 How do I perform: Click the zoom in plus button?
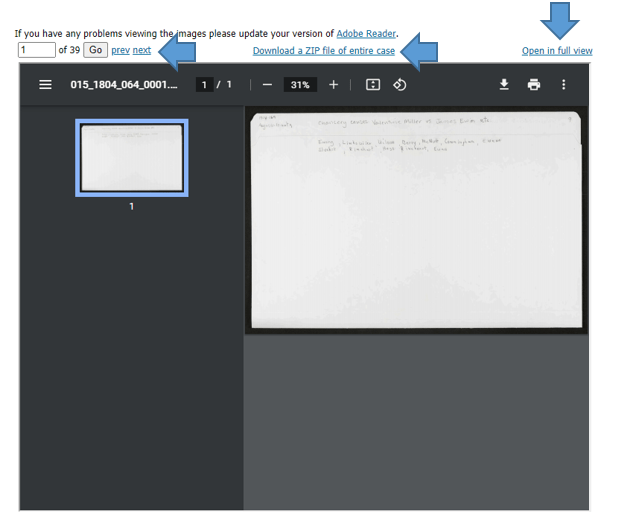(334, 85)
